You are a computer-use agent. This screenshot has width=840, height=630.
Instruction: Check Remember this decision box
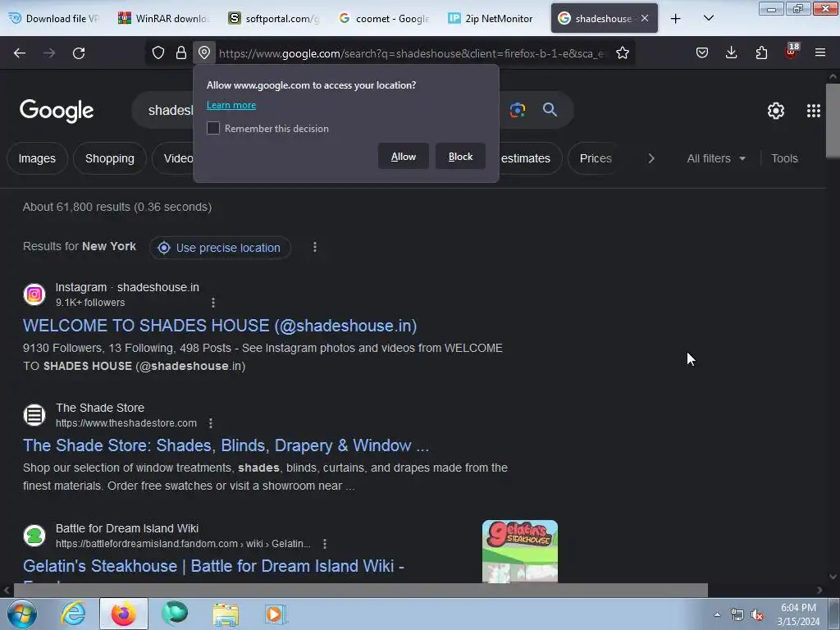[x=213, y=128]
